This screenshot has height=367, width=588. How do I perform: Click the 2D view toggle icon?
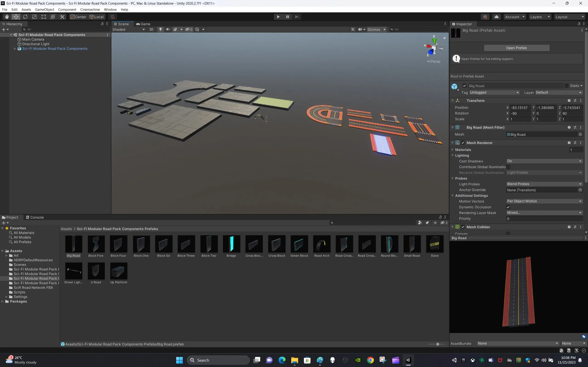click(151, 30)
